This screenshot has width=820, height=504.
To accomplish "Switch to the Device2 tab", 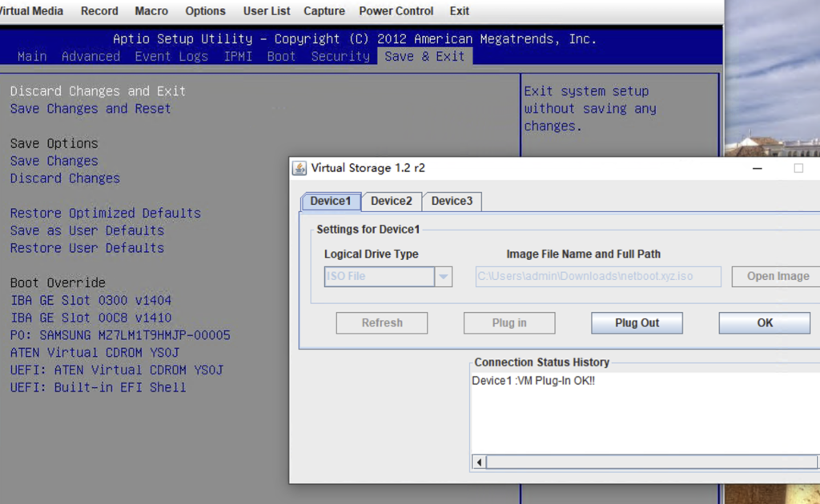I will 391,202.
